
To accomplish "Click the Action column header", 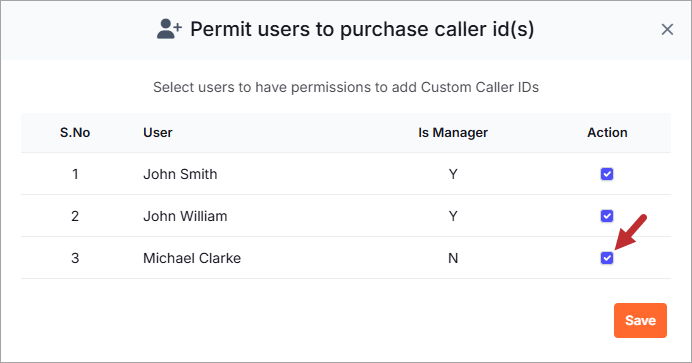I will pyautogui.click(x=607, y=133).
